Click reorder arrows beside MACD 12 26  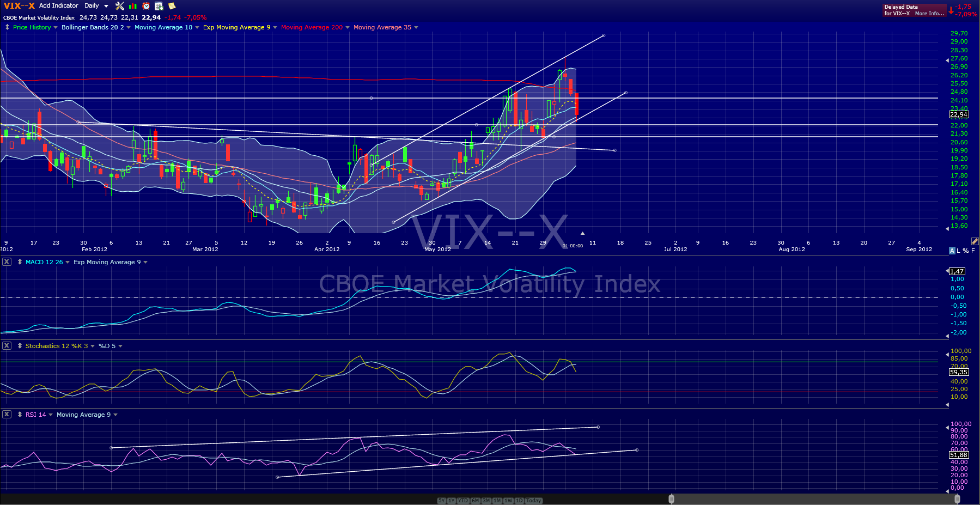(20, 262)
